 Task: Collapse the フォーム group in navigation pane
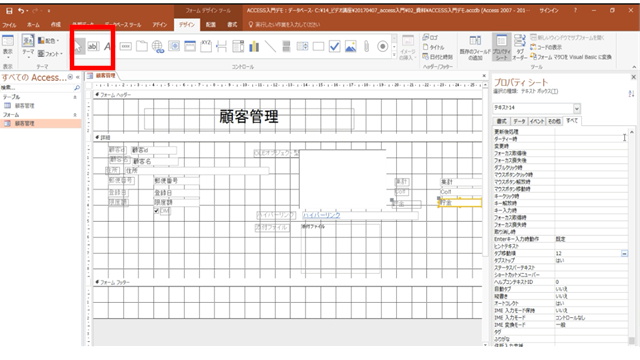click(75, 115)
